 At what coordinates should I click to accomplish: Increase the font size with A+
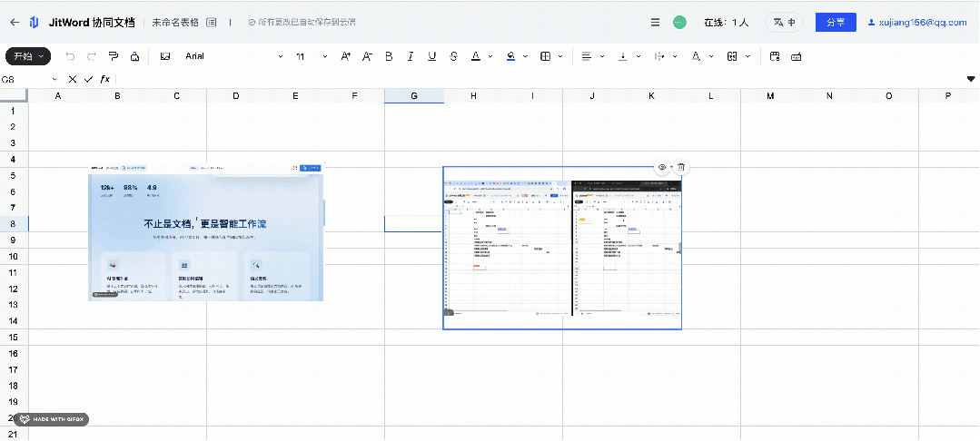[346, 56]
